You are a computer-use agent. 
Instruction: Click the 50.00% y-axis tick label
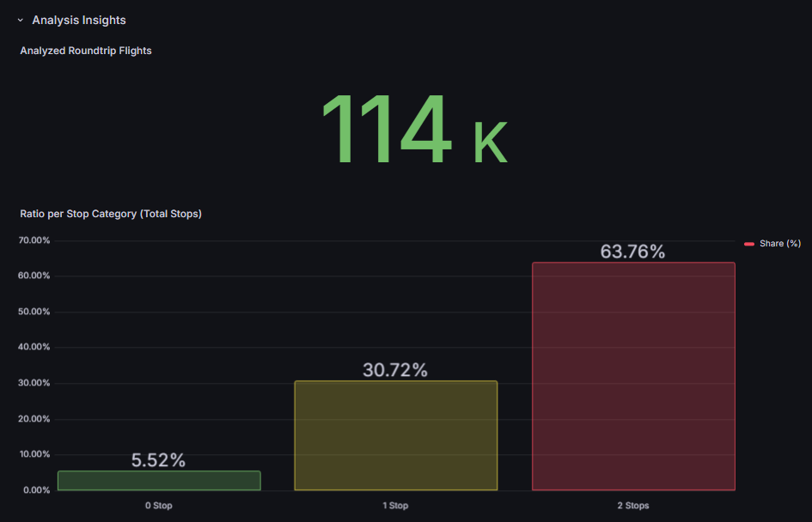[x=34, y=312]
